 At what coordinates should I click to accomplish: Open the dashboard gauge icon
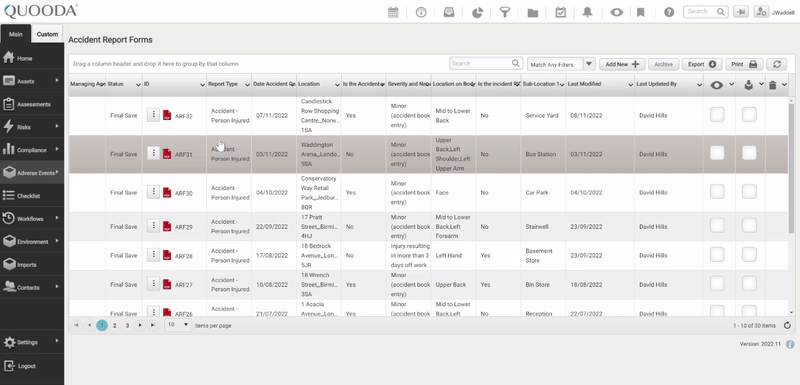421,12
